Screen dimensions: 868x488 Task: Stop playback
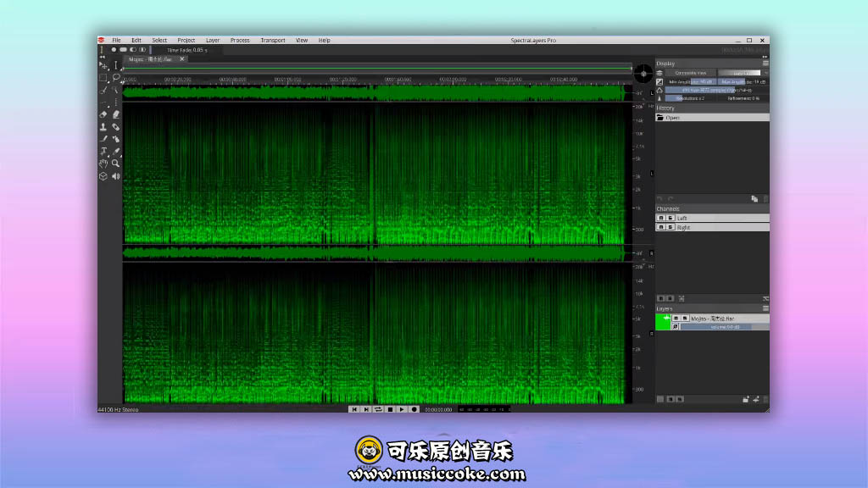point(390,409)
